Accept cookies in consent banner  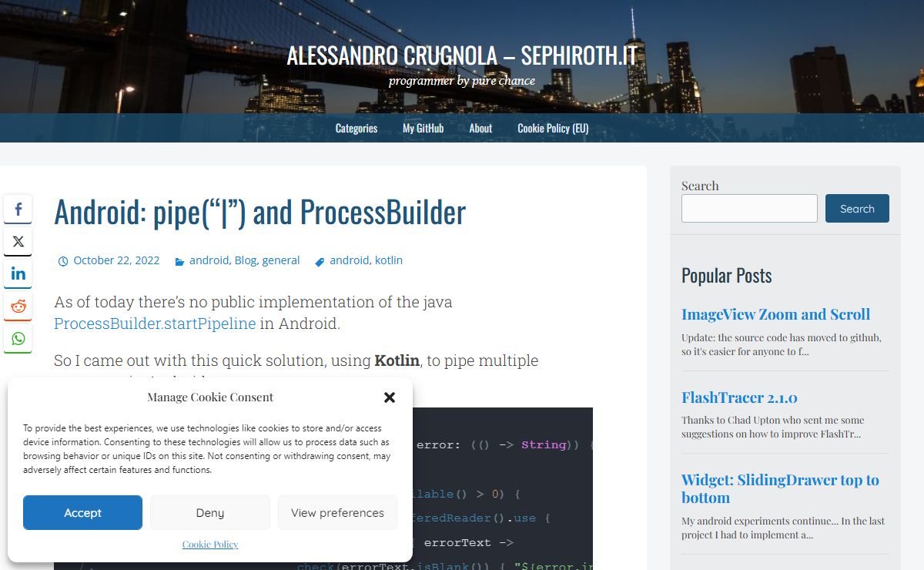[82, 513]
